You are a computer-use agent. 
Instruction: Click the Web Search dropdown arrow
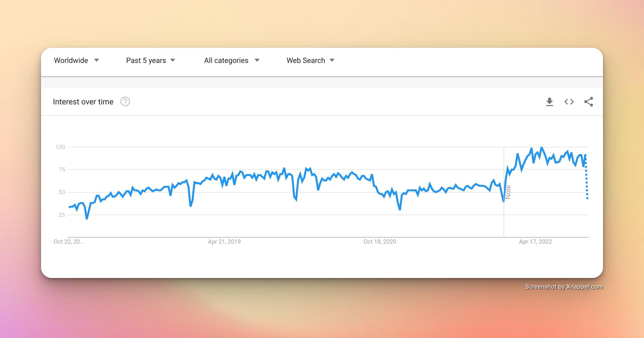(333, 60)
